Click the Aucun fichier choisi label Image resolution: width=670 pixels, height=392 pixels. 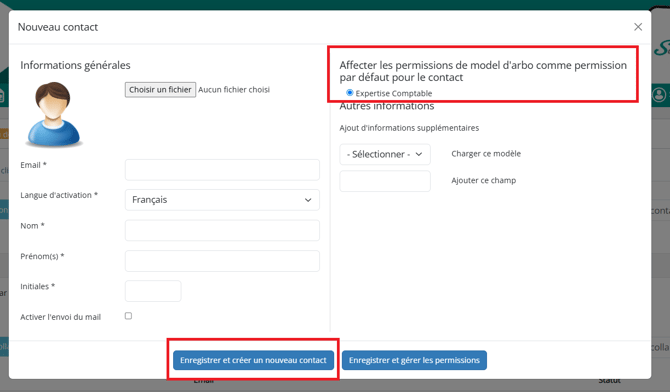click(234, 90)
